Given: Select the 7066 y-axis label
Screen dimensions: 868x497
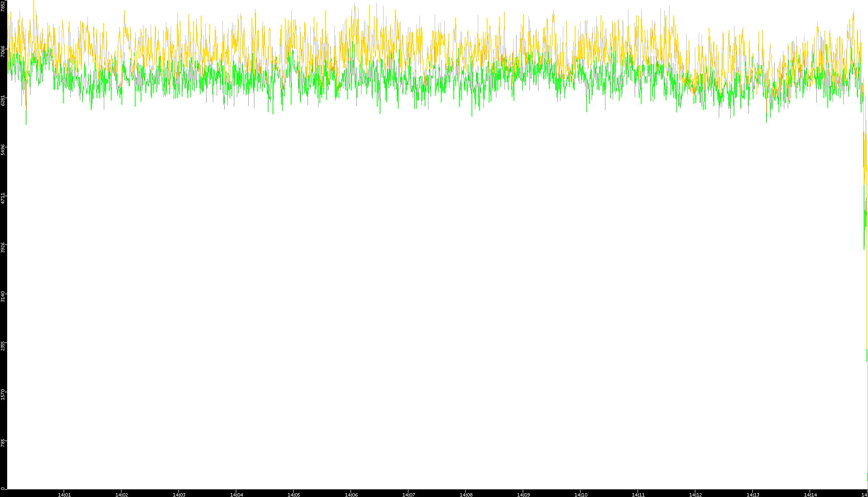Looking at the screenshot, I should (3, 52).
